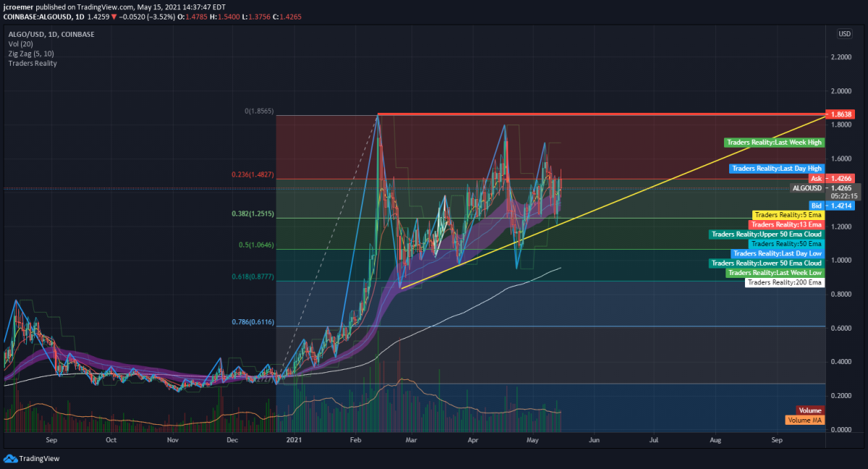Select the white Traders Reality:200 Ema label
Viewport: 868px width, 469px height.
pos(785,282)
